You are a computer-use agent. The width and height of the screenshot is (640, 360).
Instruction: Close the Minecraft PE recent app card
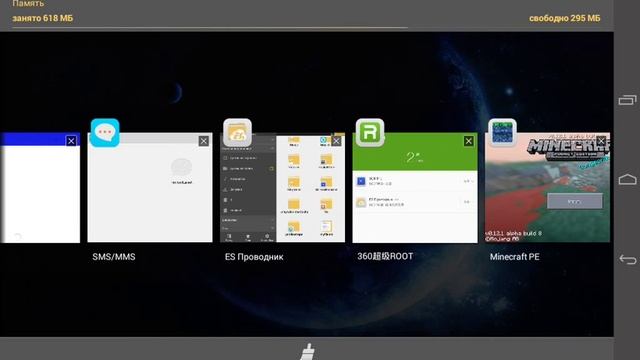click(x=601, y=141)
